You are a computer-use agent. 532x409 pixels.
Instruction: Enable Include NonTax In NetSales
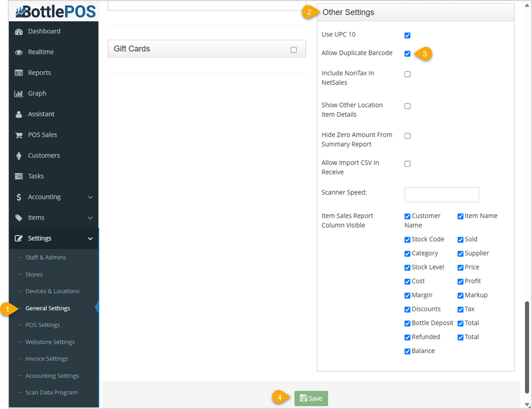click(407, 74)
